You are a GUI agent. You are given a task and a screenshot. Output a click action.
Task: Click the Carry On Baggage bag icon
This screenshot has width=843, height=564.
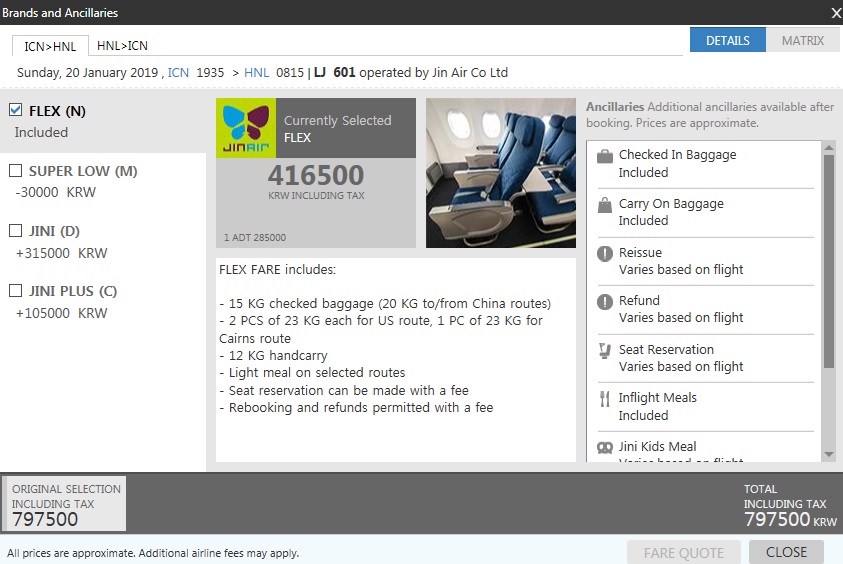click(605, 205)
